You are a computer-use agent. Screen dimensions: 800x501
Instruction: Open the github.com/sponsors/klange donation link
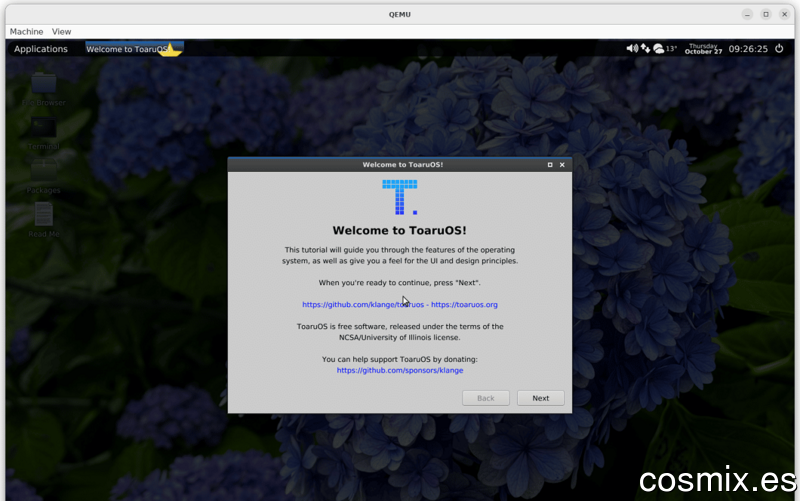click(400, 370)
